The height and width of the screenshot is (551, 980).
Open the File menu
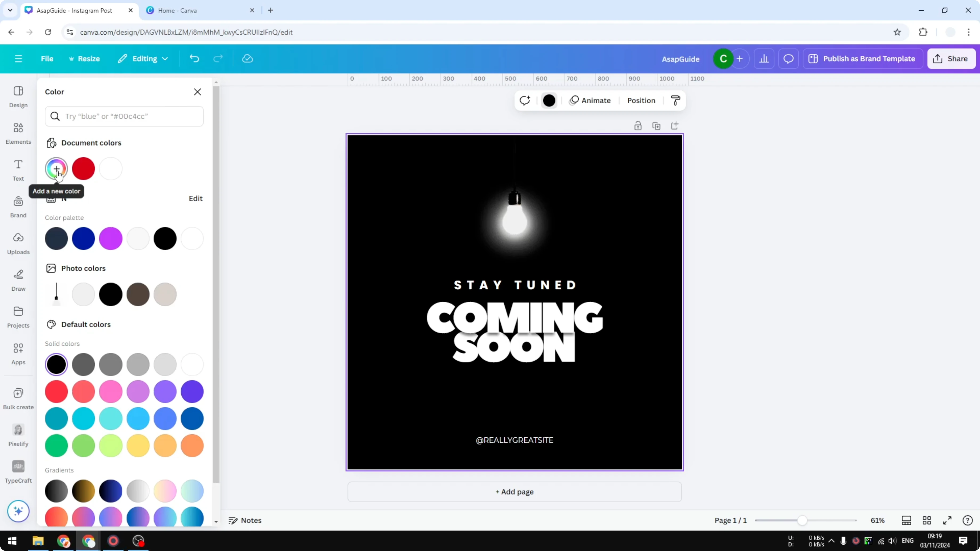[47, 59]
